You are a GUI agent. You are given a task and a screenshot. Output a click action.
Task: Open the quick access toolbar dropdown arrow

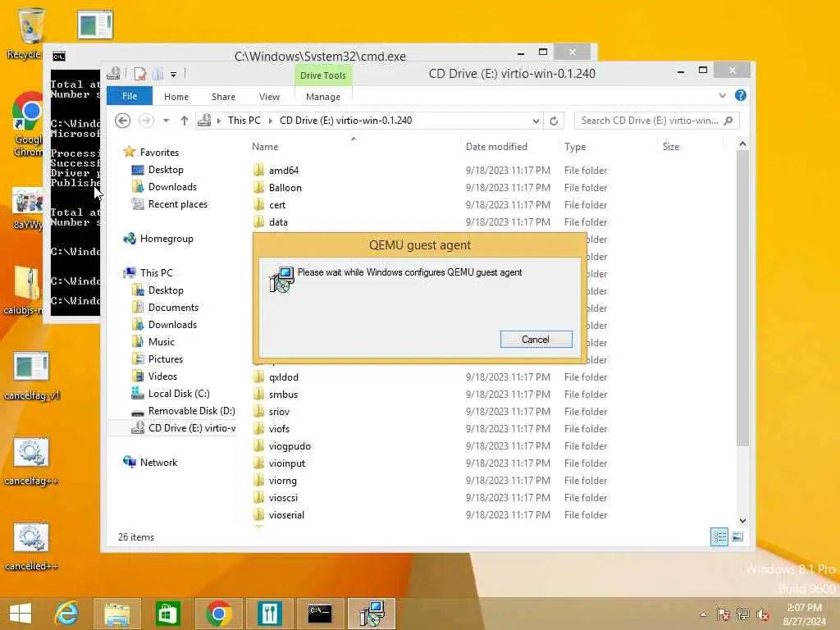pyautogui.click(x=174, y=74)
